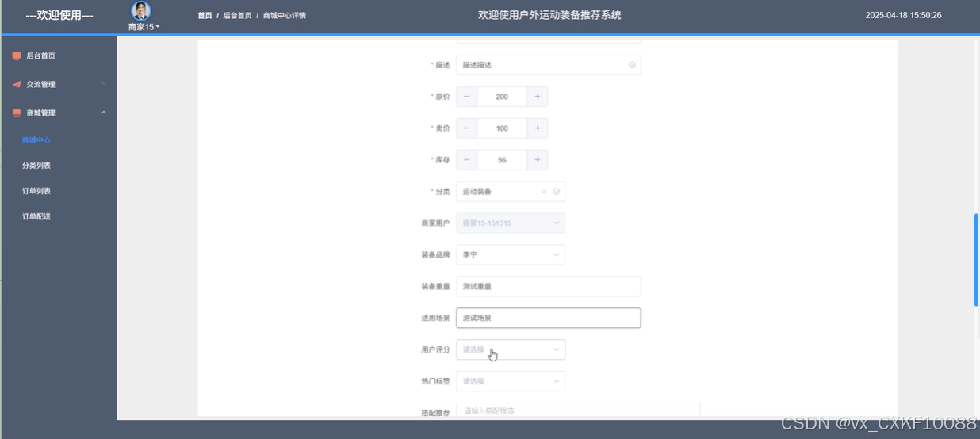Click the check-circle icon in 描述 field
This screenshot has height=439, width=980.
pos(632,65)
